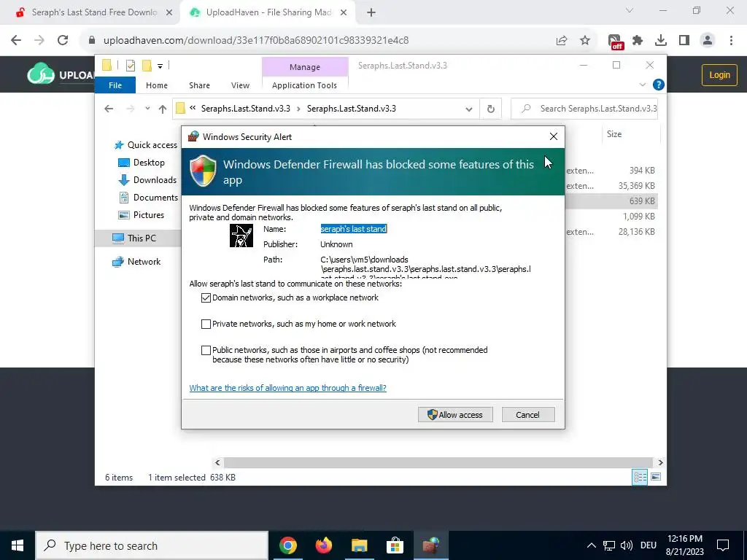The height and width of the screenshot is (560, 747).
Task: Switch to details view layout icon
Action: [x=640, y=477]
